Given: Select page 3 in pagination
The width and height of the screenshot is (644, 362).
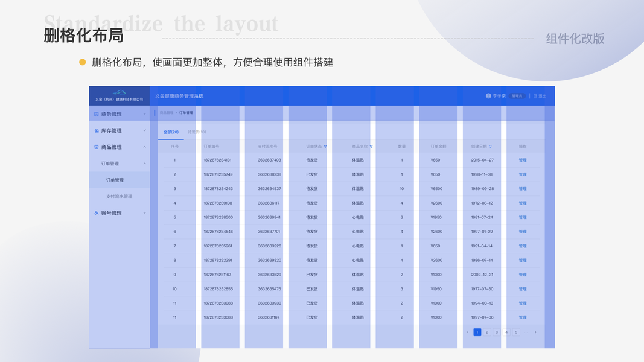Looking at the screenshot, I should (497, 332).
